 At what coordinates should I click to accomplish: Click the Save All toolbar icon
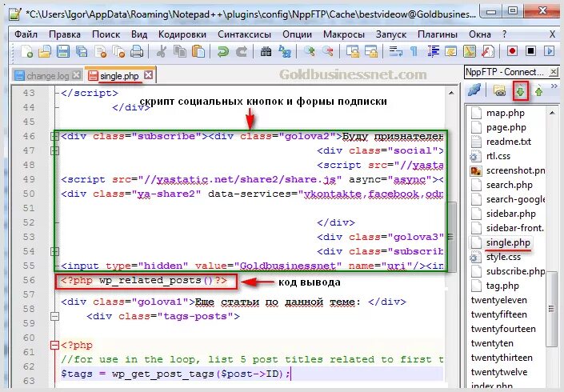coord(82,51)
